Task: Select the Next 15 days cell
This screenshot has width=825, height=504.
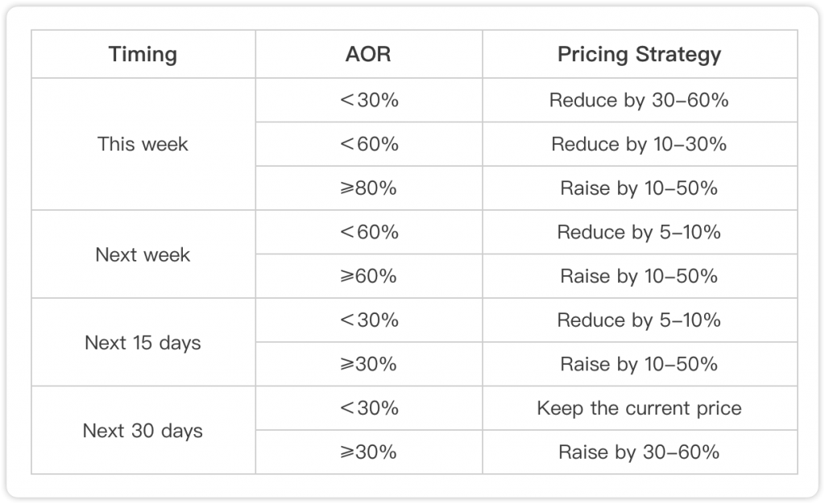Action: (x=143, y=342)
